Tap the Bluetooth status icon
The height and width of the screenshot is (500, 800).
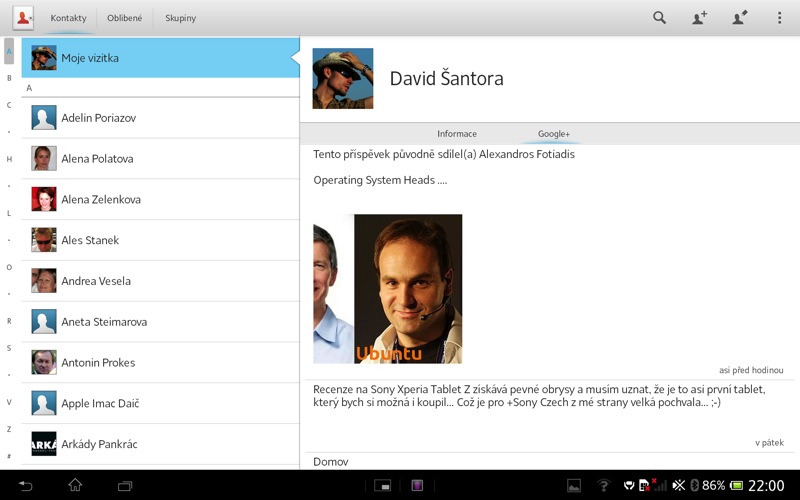[x=694, y=485]
